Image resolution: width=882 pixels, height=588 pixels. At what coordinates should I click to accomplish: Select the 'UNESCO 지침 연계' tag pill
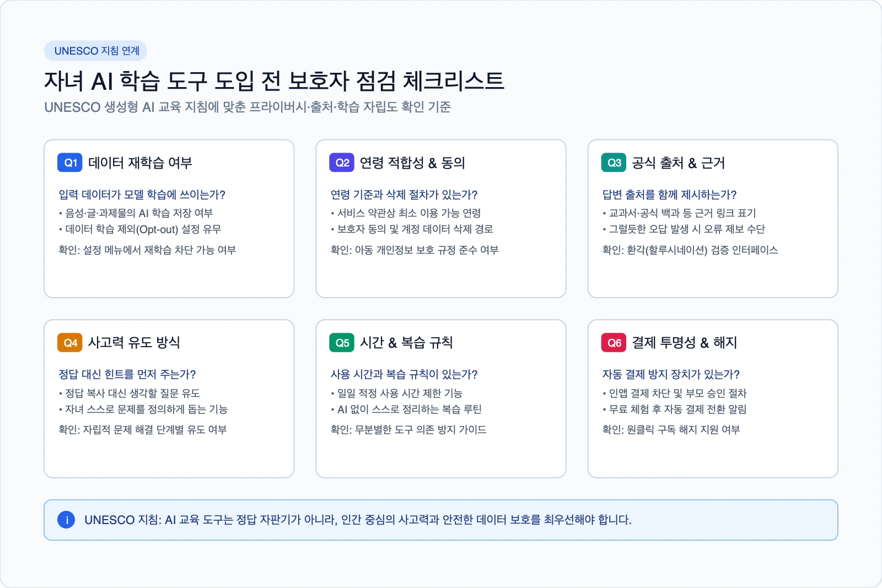click(x=96, y=51)
